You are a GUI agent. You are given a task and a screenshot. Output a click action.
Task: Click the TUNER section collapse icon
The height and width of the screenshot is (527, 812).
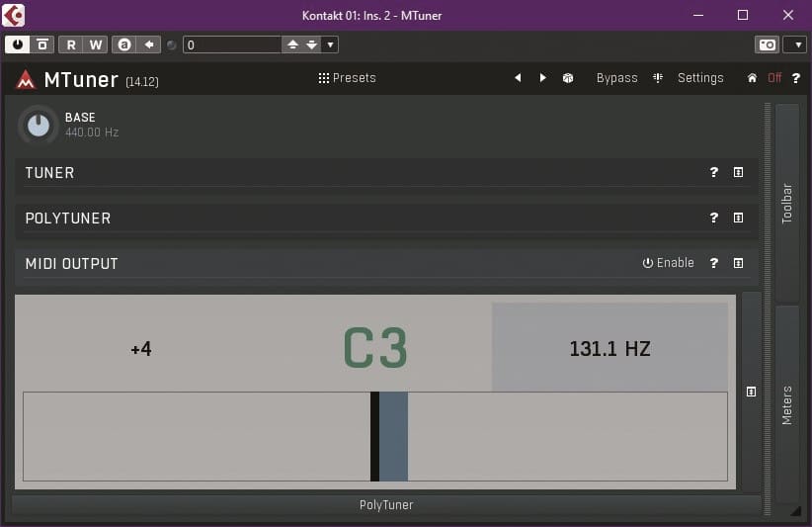click(739, 172)
